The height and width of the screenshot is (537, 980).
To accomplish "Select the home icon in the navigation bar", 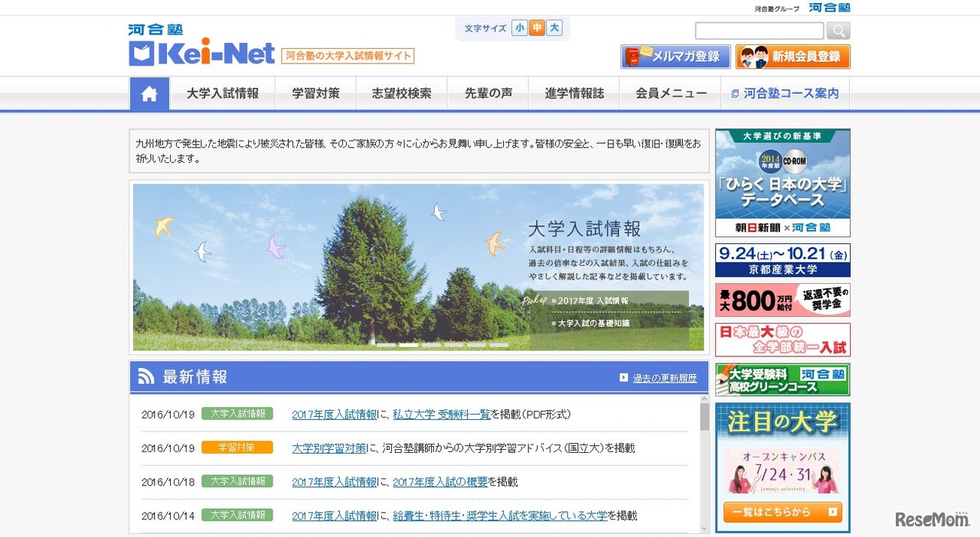I will pos(149,93).
